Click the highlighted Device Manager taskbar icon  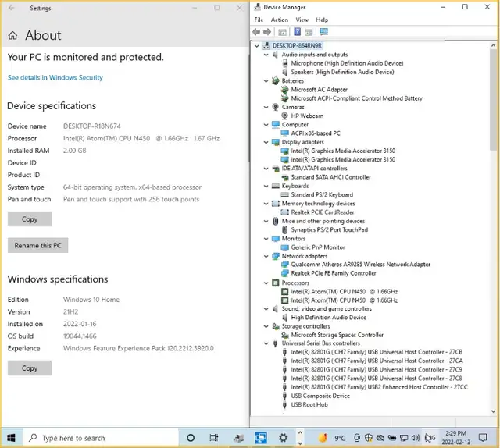(261, 438)
